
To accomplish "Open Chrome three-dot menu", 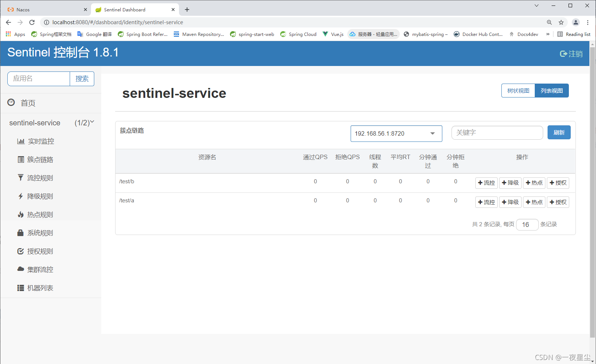I will click(588, 22).
